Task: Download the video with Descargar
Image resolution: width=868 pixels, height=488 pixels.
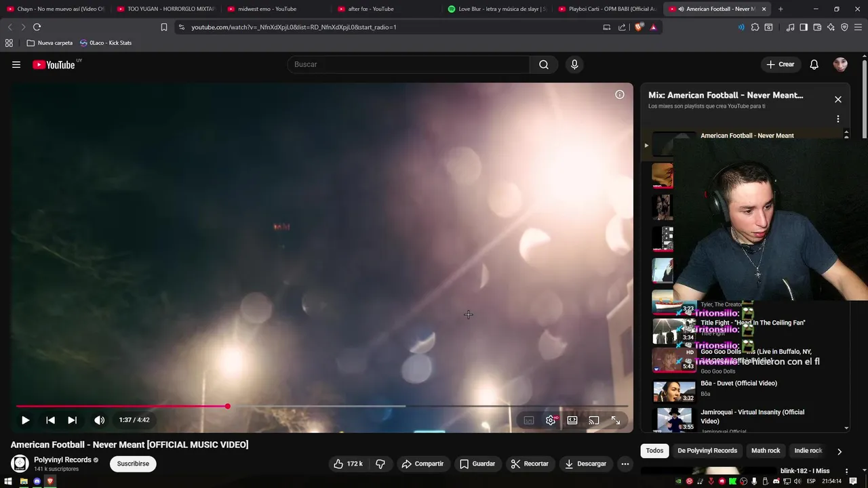Action: [x=585, y=464]
